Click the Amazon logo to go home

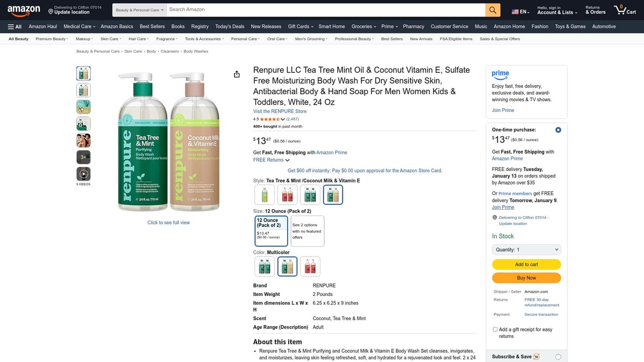coord(23,10)
